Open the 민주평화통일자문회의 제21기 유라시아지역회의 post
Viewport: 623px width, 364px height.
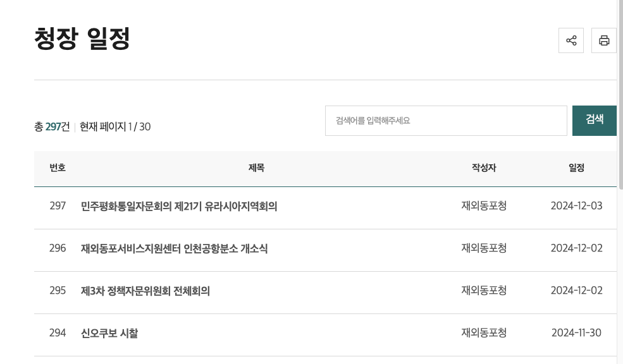point(179,207)
